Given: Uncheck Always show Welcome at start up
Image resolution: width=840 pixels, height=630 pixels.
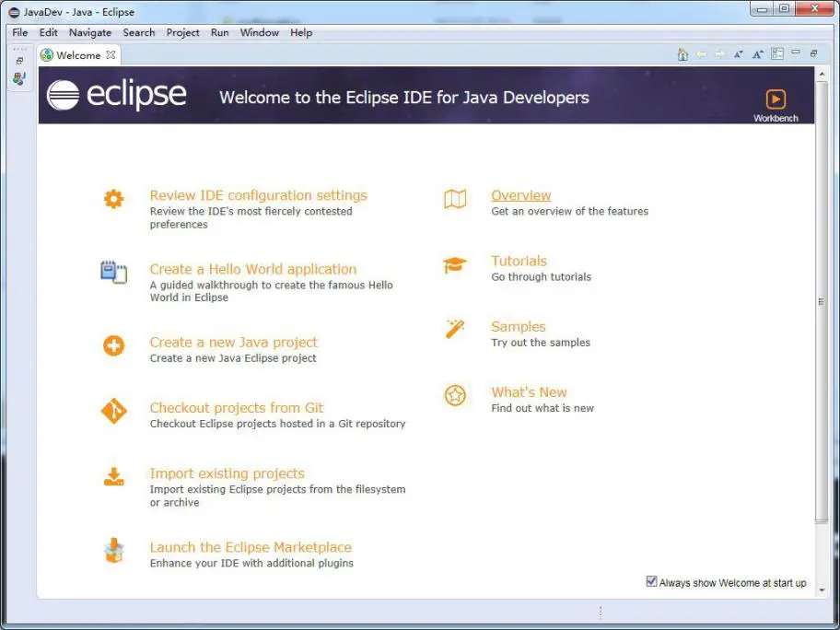Looking at the screenshot, I should (x=651, y=581).
